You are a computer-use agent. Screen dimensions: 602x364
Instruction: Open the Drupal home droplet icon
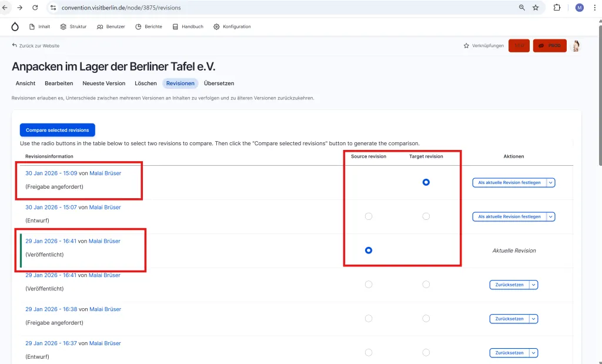point(14,26)
